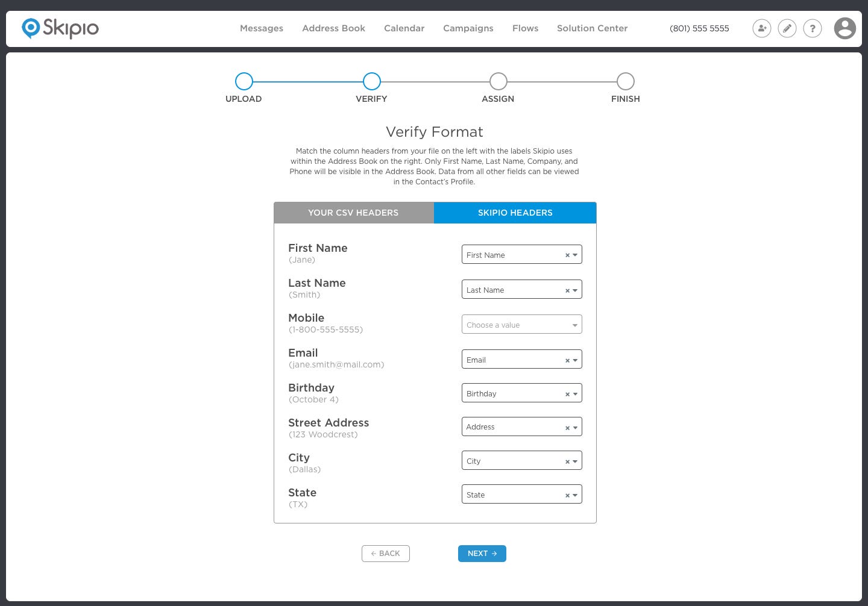Open the Last Name Skipio header dropdown
This screenshot has height=606, width=868.
pos(522,290)
